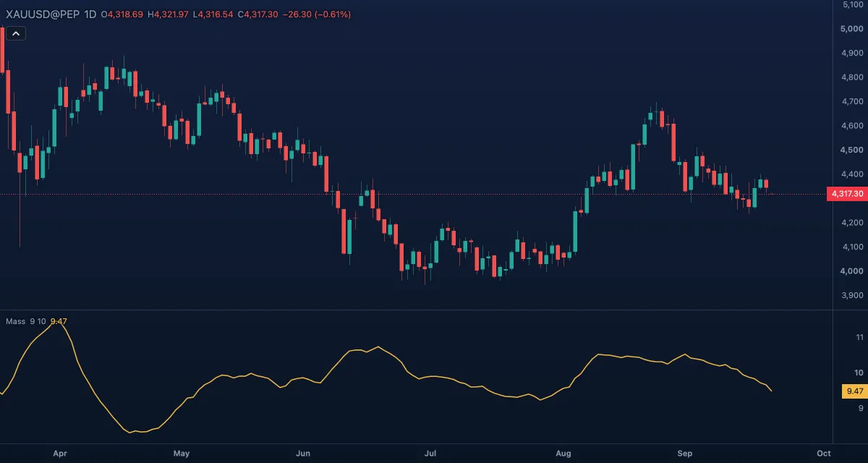Click the 4,200 price axis label

coord(852,223)
